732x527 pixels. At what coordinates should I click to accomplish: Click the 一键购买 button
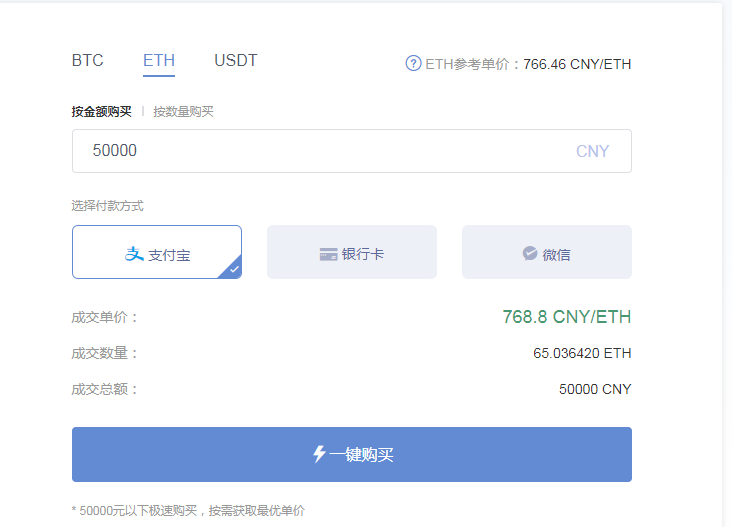coord(352,454)
